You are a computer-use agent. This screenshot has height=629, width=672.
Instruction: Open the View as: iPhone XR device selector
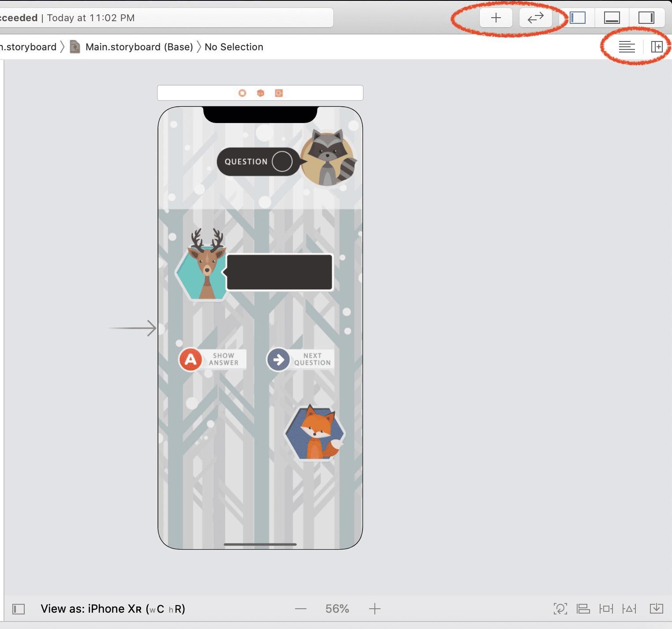click(113, 609)
